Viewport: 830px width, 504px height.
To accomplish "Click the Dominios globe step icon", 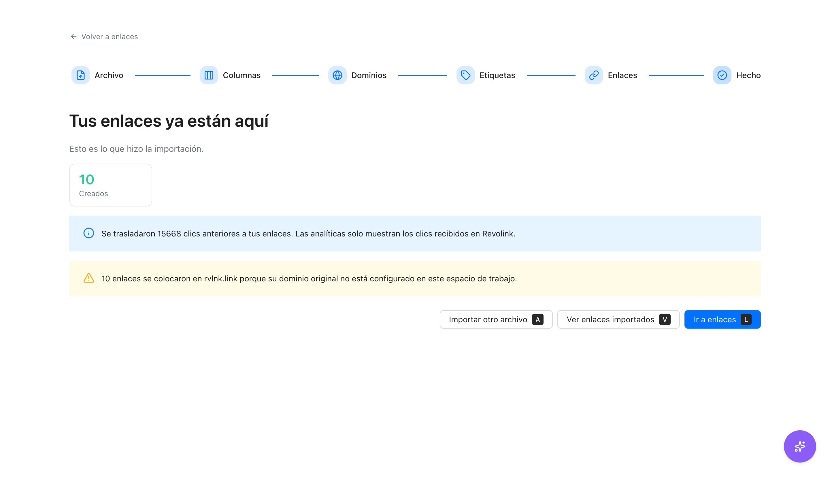I will 337,75.
